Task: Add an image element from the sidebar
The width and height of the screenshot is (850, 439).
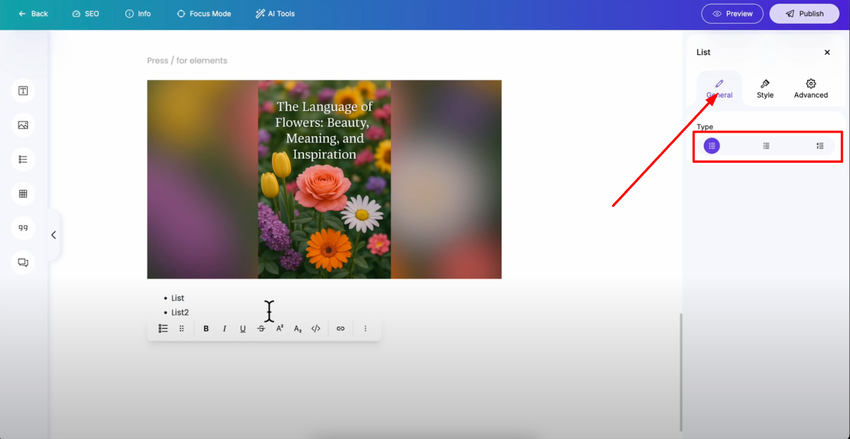Action: 23,125
